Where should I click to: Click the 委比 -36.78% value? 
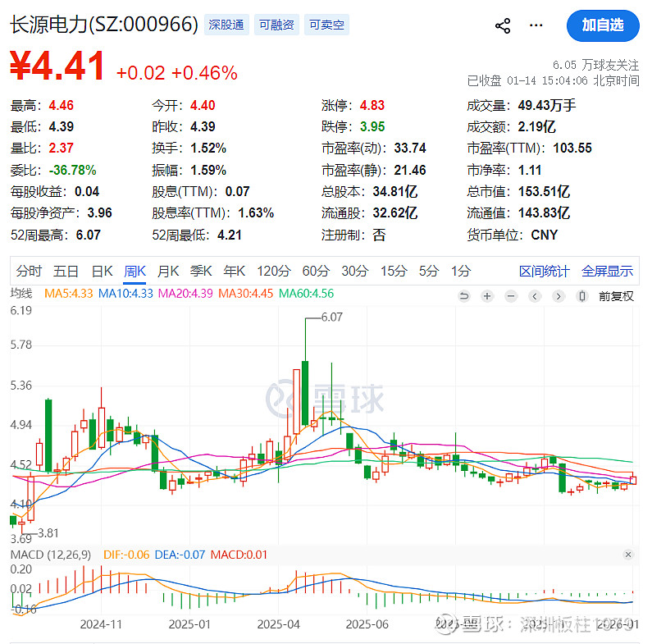pyautogui.click(x=72, y=170)
